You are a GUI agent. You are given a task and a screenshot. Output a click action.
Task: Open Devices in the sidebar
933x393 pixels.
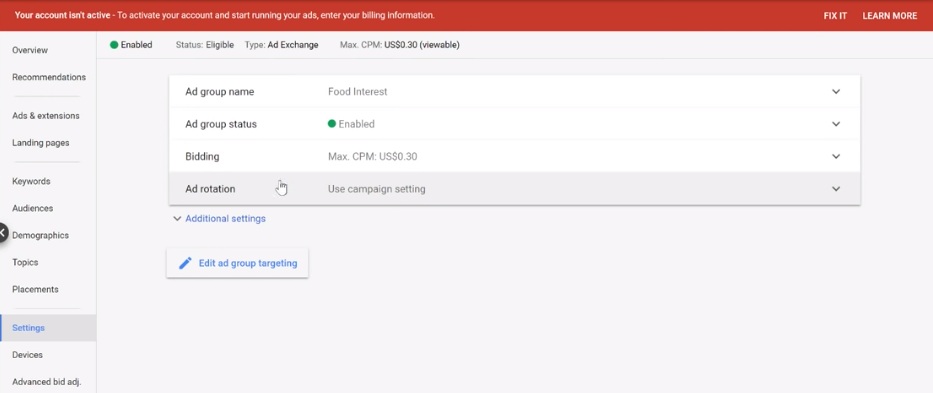(27, 355)
